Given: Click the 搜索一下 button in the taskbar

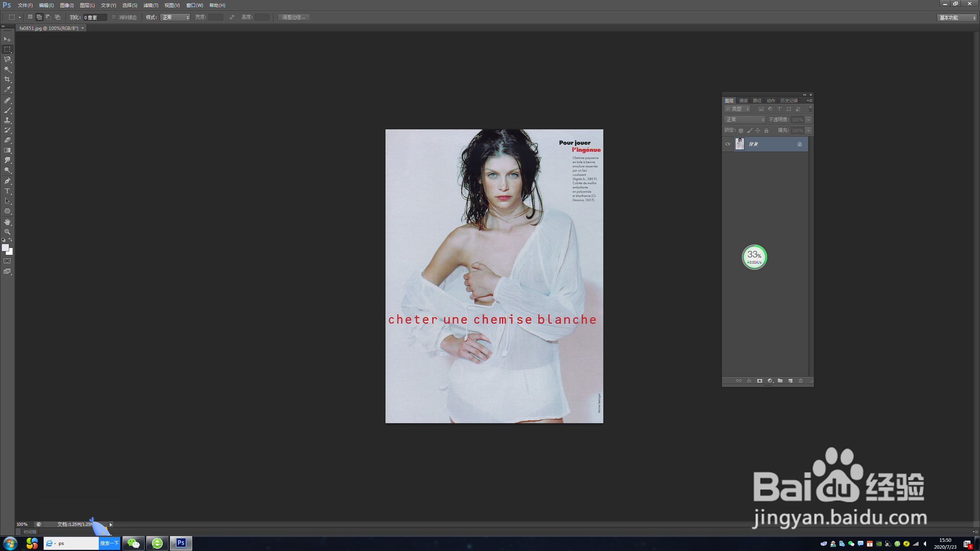Looking at the screenshot, I should [109, 543].
